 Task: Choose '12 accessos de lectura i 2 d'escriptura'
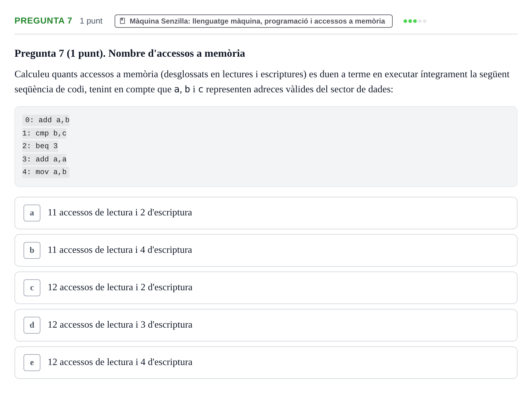pos(266,288)
